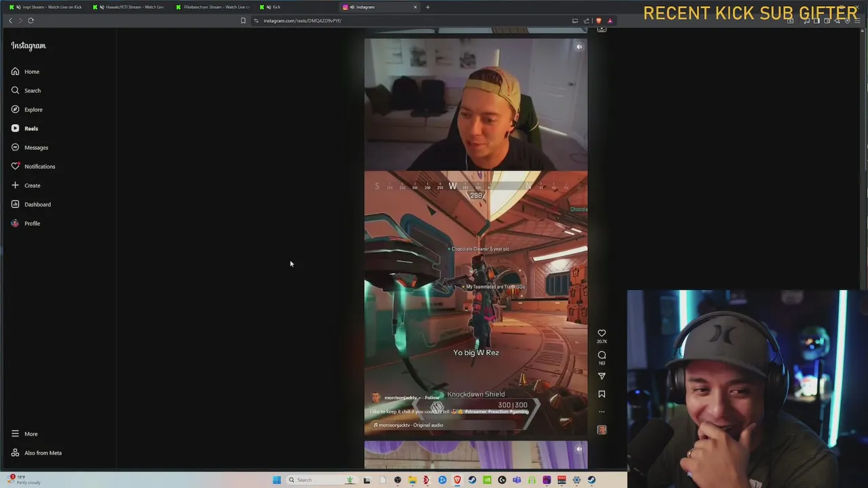Close the Instagram browser tab
Viewport: 868px width, 488px height.
pyautogui.click(x=416, y=7)
